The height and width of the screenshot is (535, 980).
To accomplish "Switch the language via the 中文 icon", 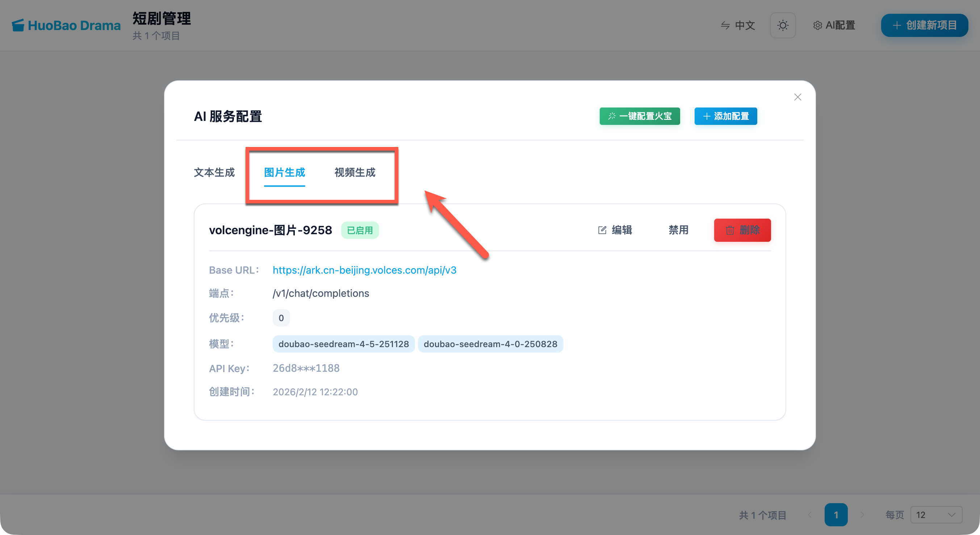I will pyautogui.click(x=725, y=25).
